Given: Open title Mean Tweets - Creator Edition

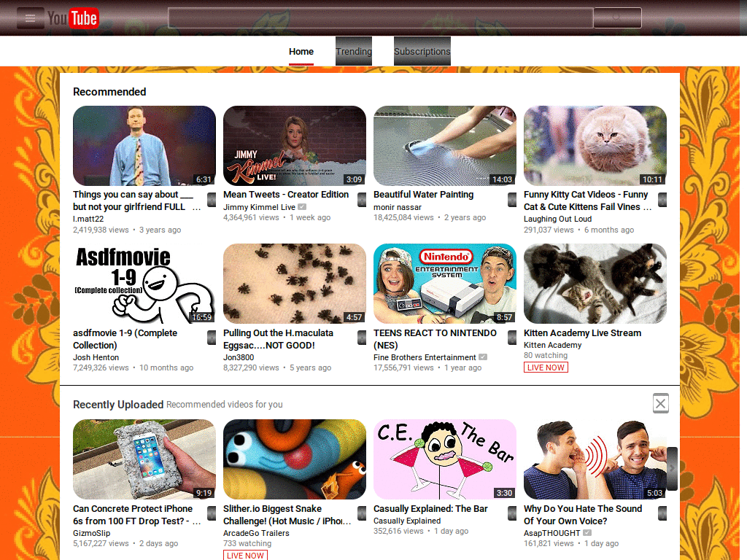Looking at the screenshot, I should click(x=286, y=194).
